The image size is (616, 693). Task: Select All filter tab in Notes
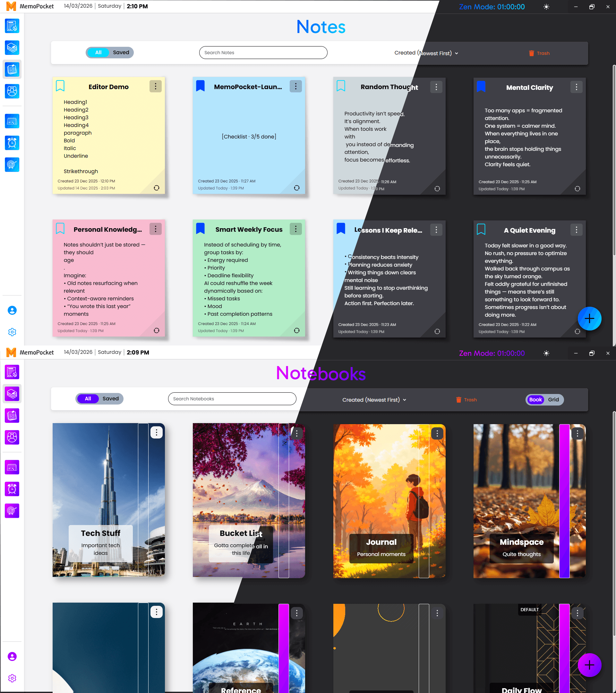point(98,53)
